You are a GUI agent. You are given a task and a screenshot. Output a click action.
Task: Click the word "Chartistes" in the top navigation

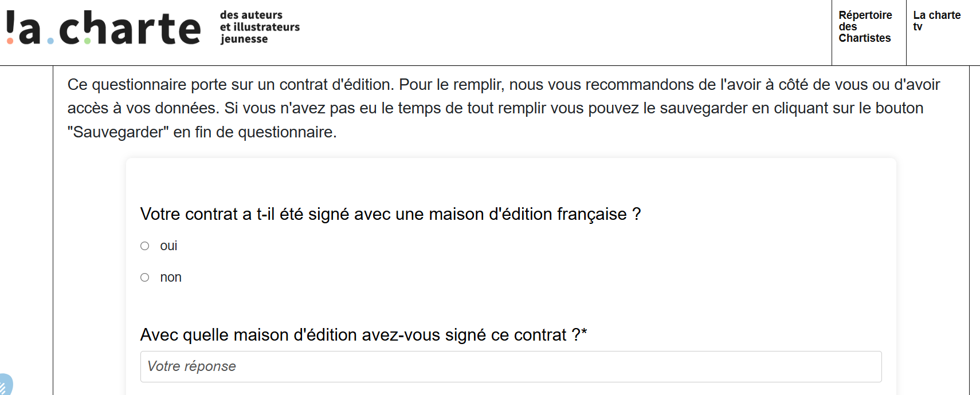tap(864, 38)
